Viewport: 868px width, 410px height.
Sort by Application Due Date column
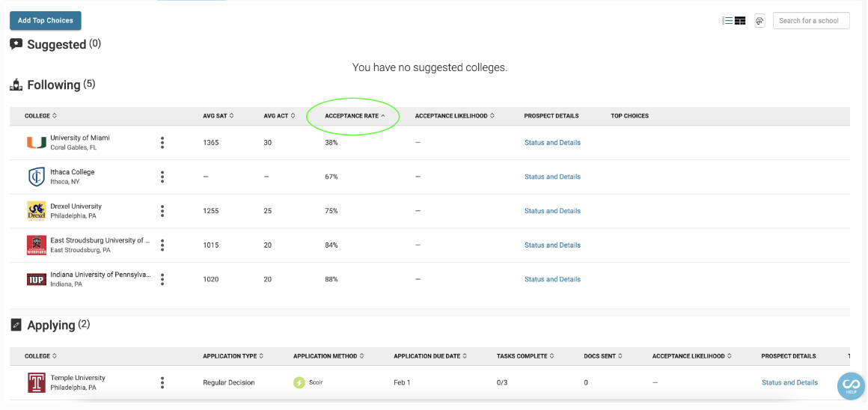[x=430, y=356]
